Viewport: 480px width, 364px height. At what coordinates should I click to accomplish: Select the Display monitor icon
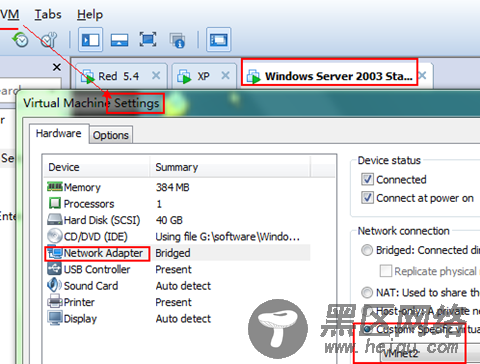(x=55, y=318)
